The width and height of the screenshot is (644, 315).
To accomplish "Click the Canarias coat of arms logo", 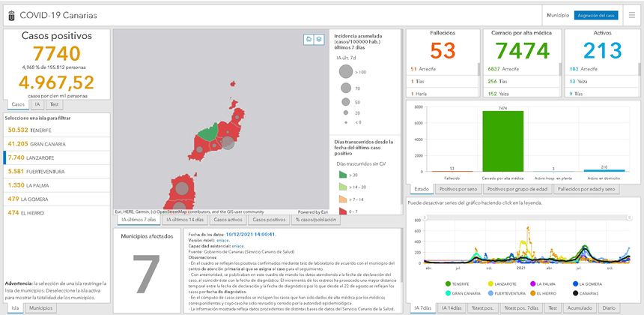I will 10,15.
